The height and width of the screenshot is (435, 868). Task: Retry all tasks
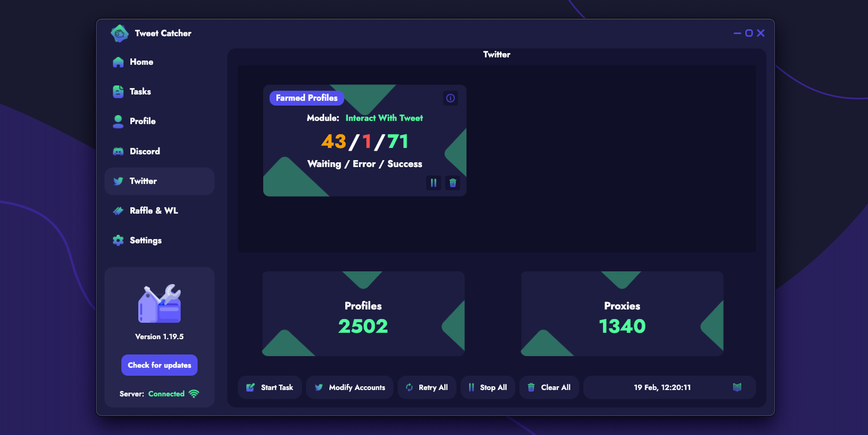[427, 387]
